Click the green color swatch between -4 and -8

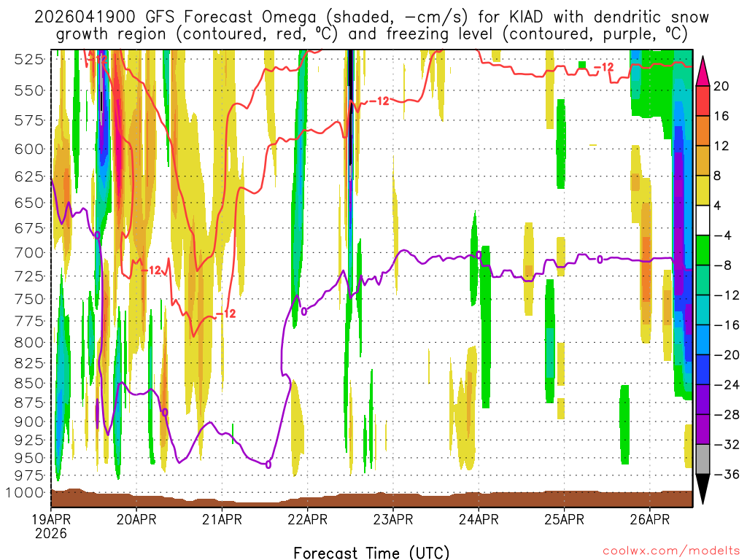(x=703, y=251)
